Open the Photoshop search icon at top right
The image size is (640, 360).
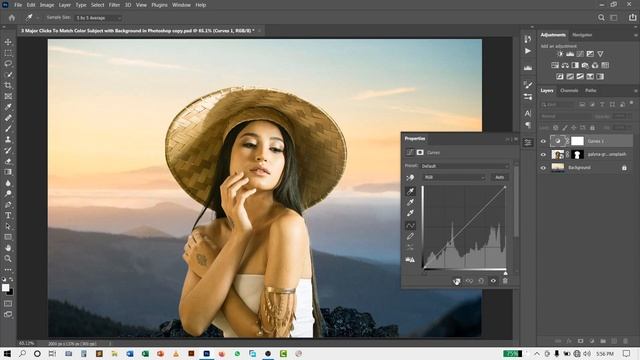(x=601, y=18)
